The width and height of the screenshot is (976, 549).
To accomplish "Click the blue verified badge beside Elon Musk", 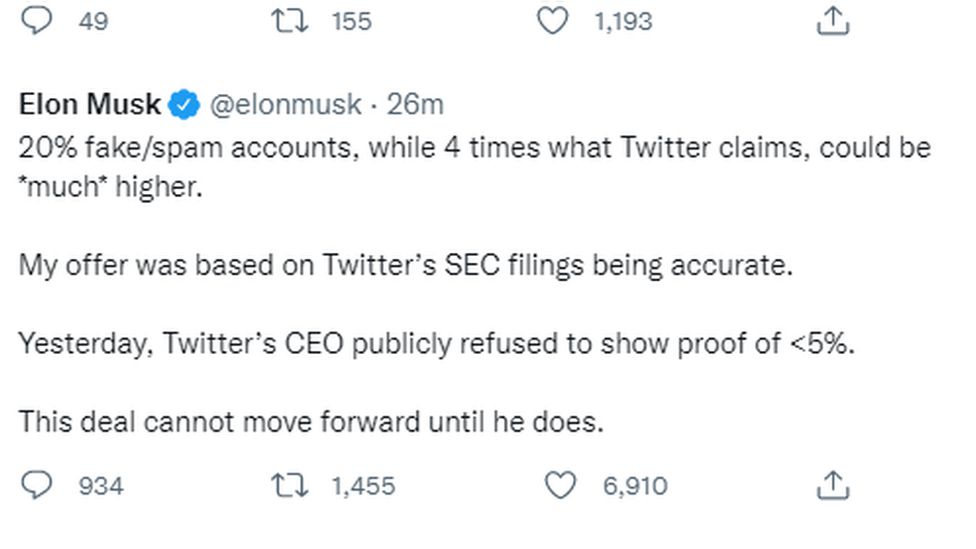I will coord(185,105).
